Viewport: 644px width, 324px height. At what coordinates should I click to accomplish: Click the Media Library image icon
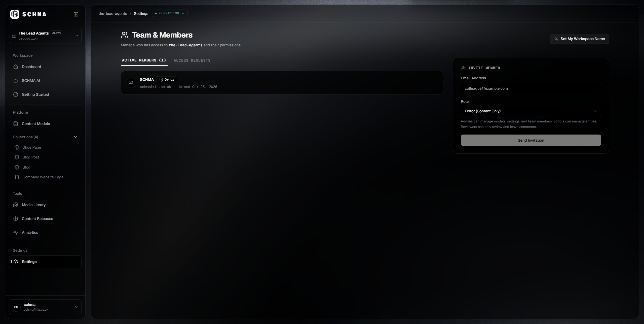coord(16,205)
